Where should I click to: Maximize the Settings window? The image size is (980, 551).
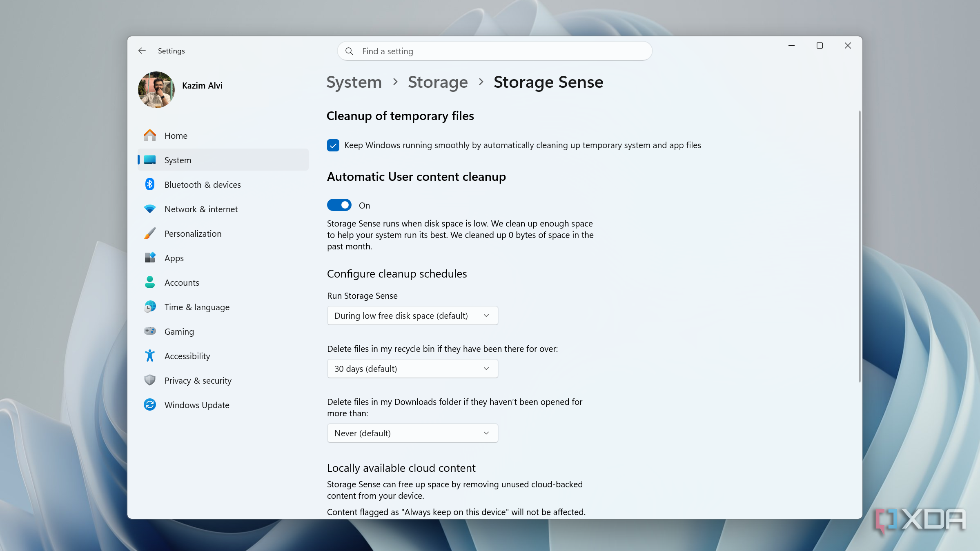[x=820, y=46]
